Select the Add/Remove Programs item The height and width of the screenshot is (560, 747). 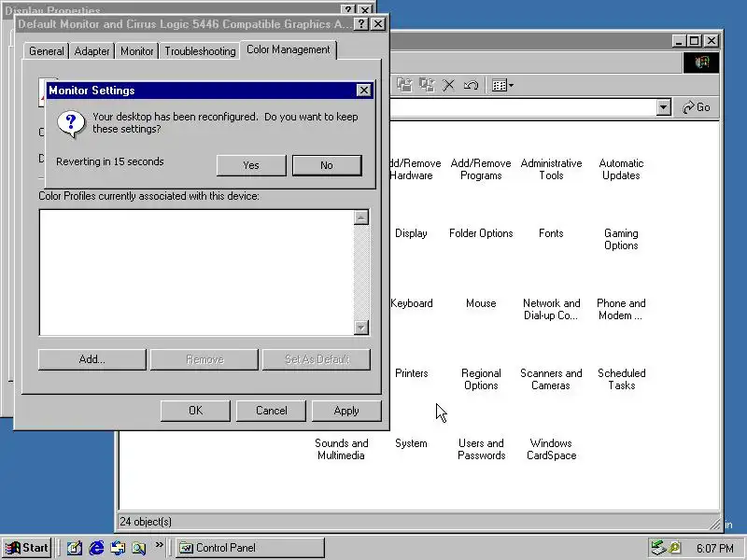pos(481,169)
